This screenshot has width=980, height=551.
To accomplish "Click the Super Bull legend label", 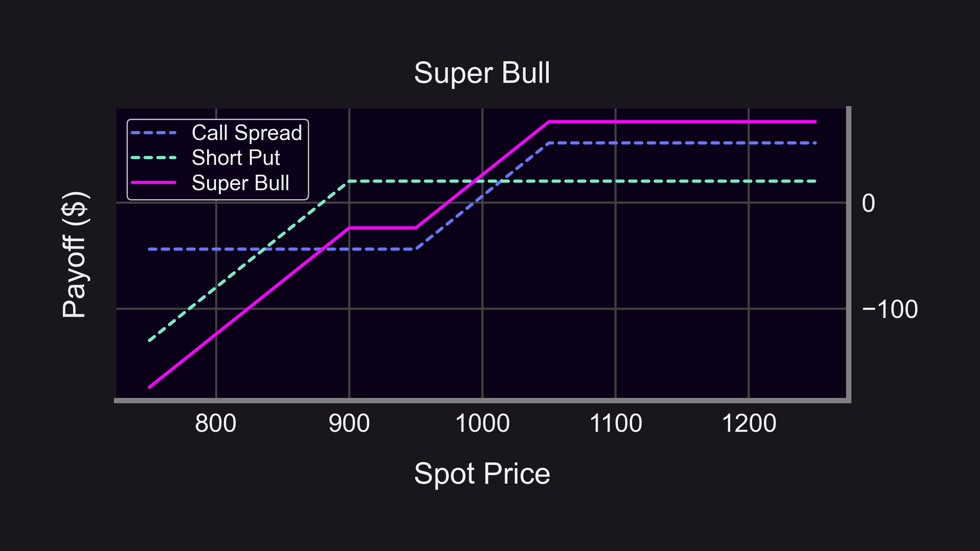I will pyautogui.click(x=240, y=183).
